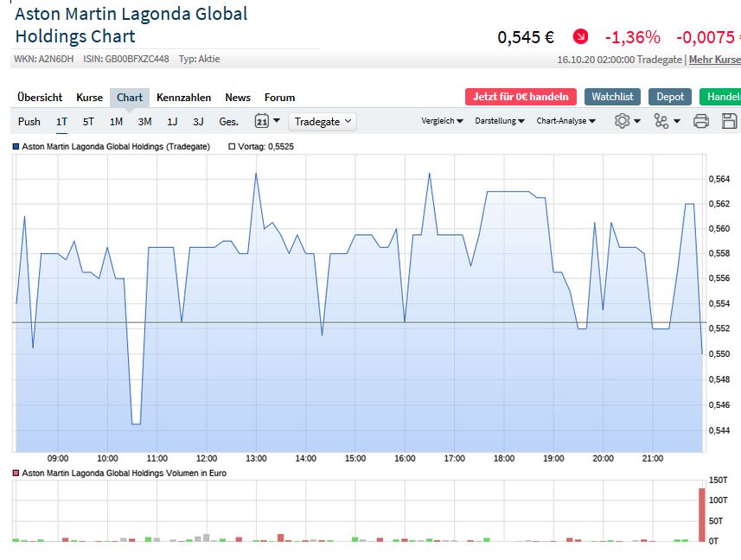
Task: Click the 150T volume axis label
Action: (719, 480)
